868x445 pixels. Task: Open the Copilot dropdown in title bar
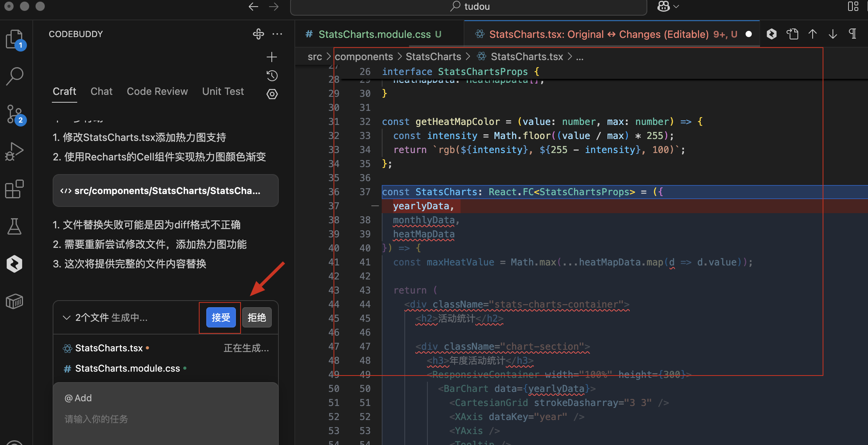pos(668,6)
